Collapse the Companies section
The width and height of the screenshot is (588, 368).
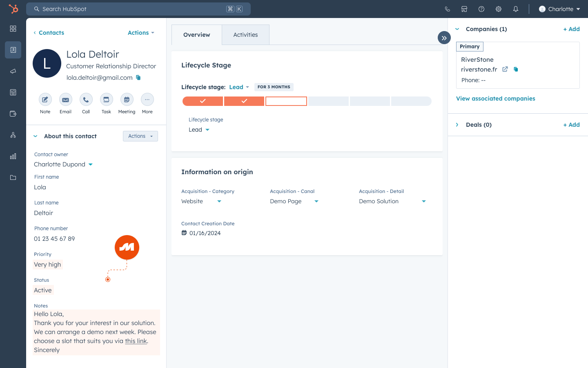(457, 29)
